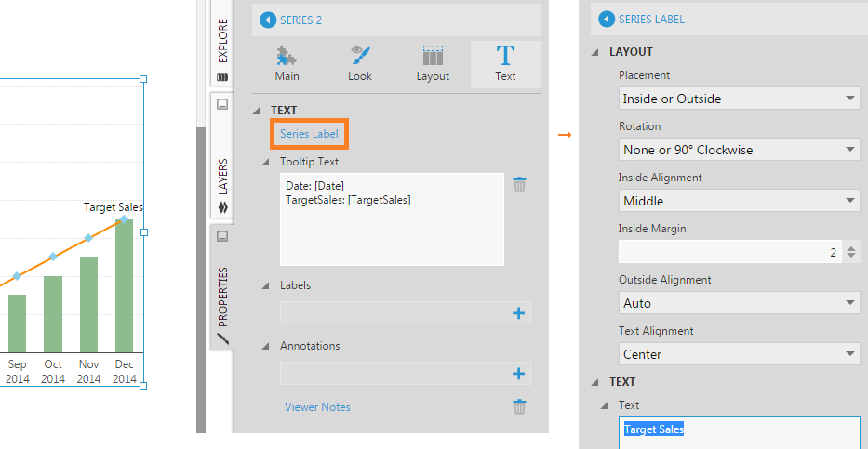
Task: Select the Text tab
Action: point(505,64)
